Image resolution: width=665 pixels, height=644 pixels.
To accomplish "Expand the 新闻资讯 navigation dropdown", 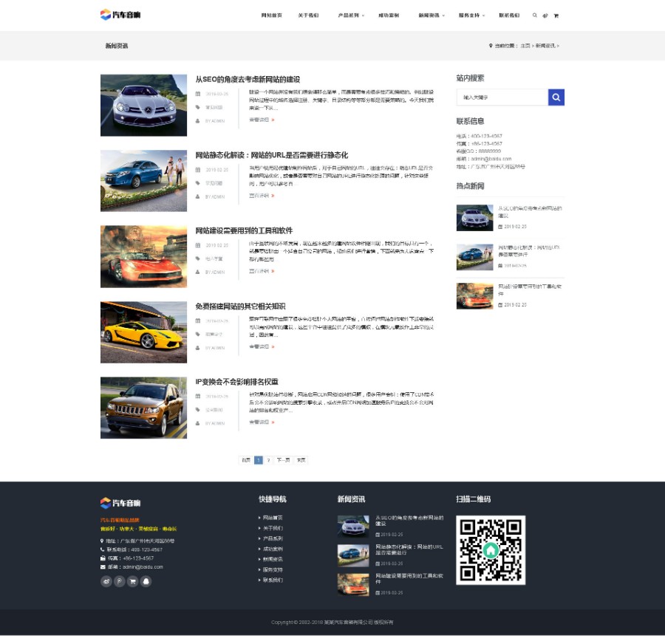I will point(431,16).
